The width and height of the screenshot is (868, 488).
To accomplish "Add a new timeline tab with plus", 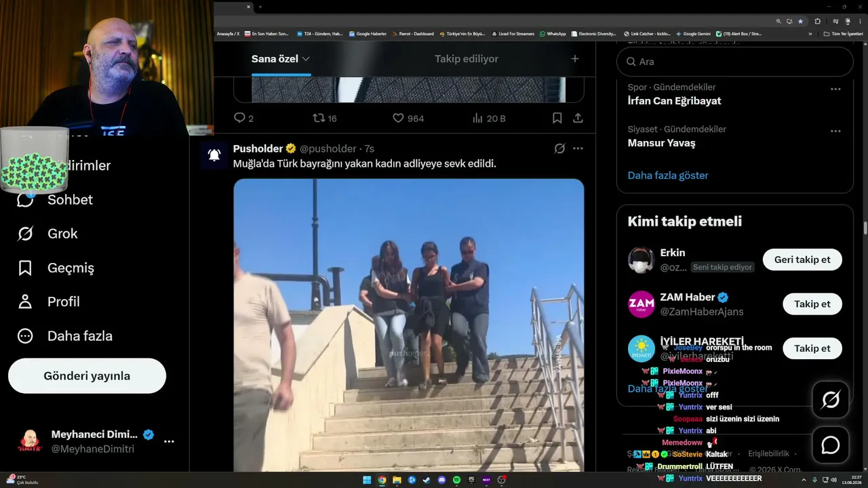I will click(x=575, y=59).
